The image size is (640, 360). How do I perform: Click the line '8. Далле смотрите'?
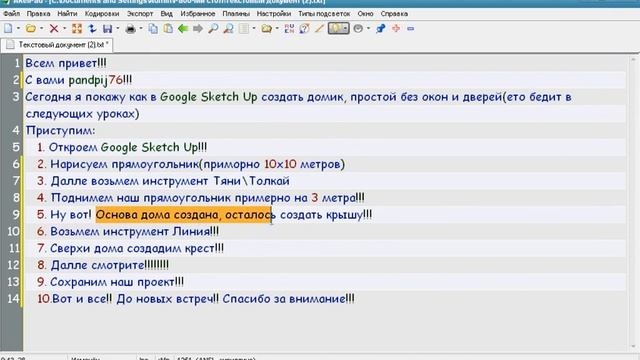coord(102,265)
